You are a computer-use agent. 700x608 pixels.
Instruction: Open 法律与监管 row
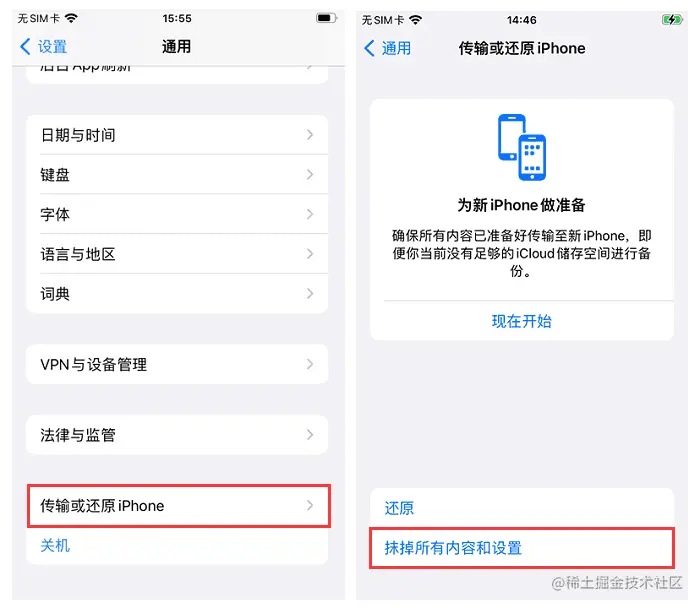point(177,435)
